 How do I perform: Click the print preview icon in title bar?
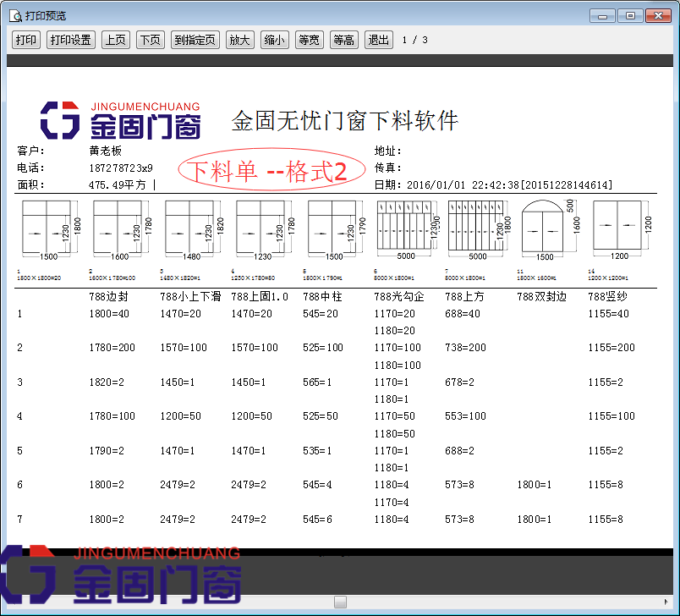tap(15, 14)
